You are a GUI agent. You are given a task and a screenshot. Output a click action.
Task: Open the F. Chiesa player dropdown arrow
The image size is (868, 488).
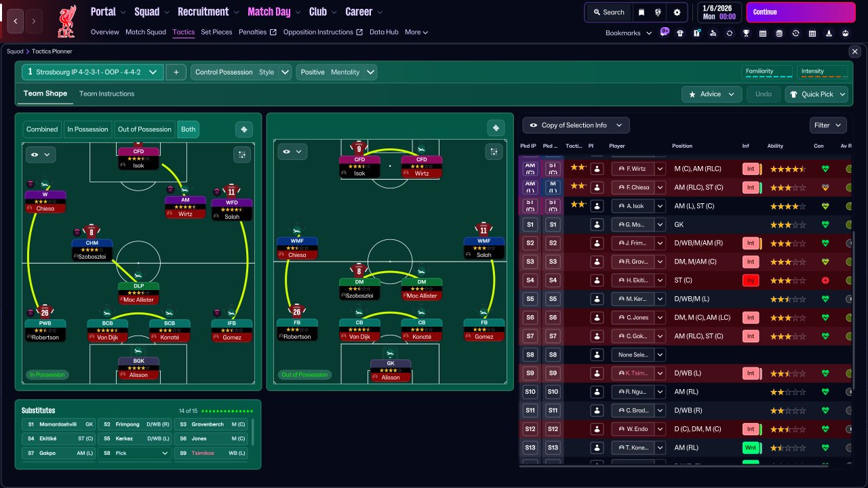[x=660, y=188]
